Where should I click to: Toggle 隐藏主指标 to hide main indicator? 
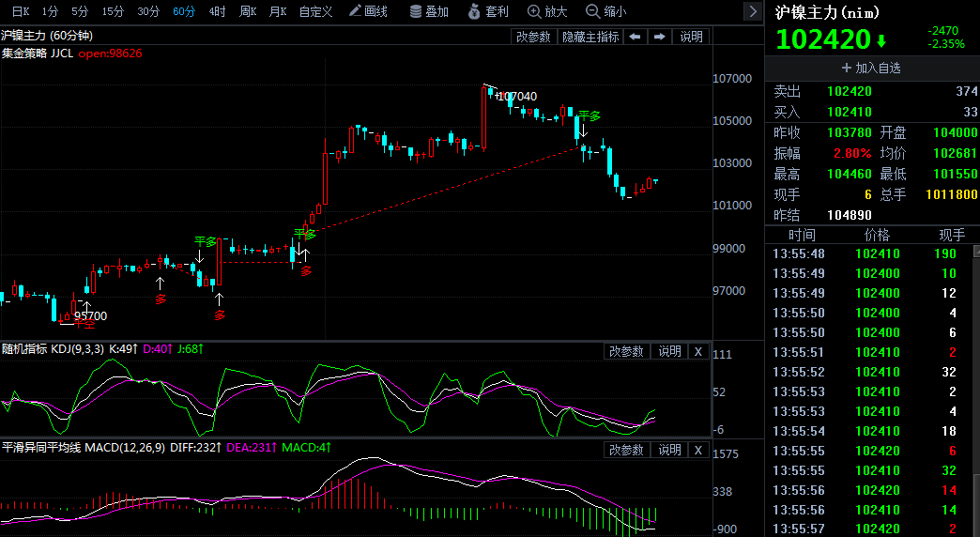(x=590, y=37)
